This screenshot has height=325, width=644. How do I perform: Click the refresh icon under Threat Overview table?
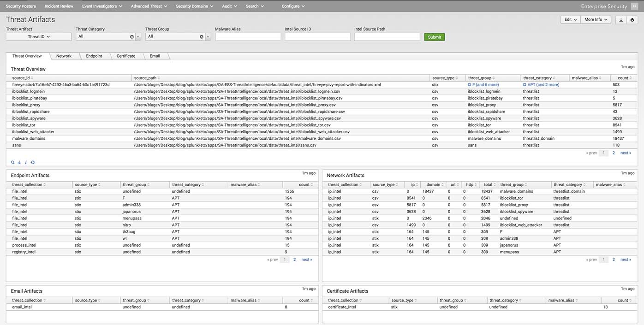point(32,162)
